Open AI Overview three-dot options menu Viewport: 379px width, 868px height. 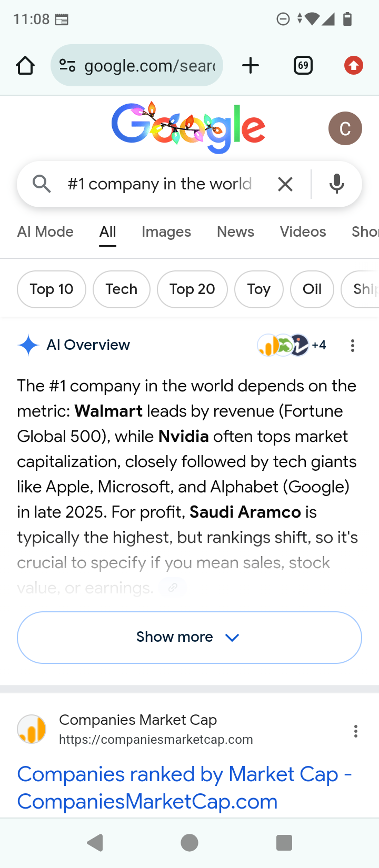click(352, 346)
